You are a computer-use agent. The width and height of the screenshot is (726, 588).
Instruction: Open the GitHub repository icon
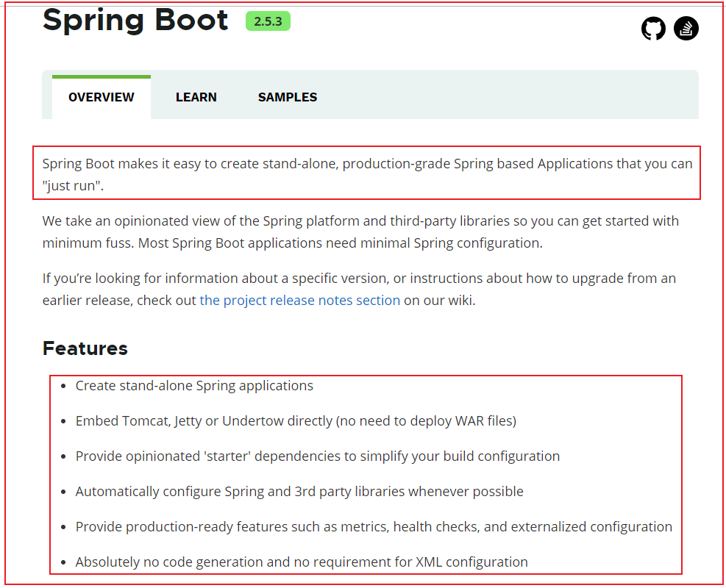(653, 29)
